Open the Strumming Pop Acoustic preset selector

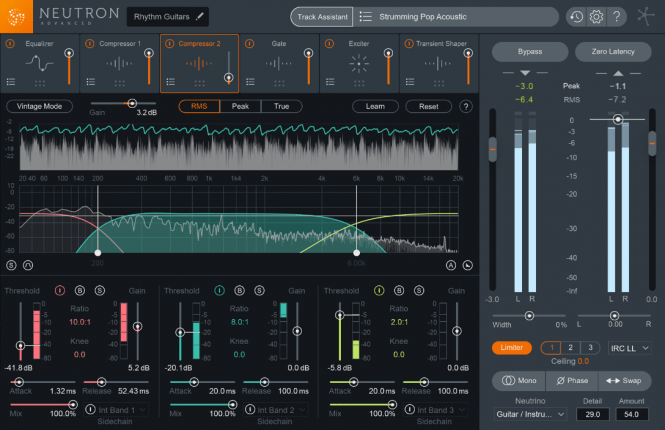click(x=455, y=17)
